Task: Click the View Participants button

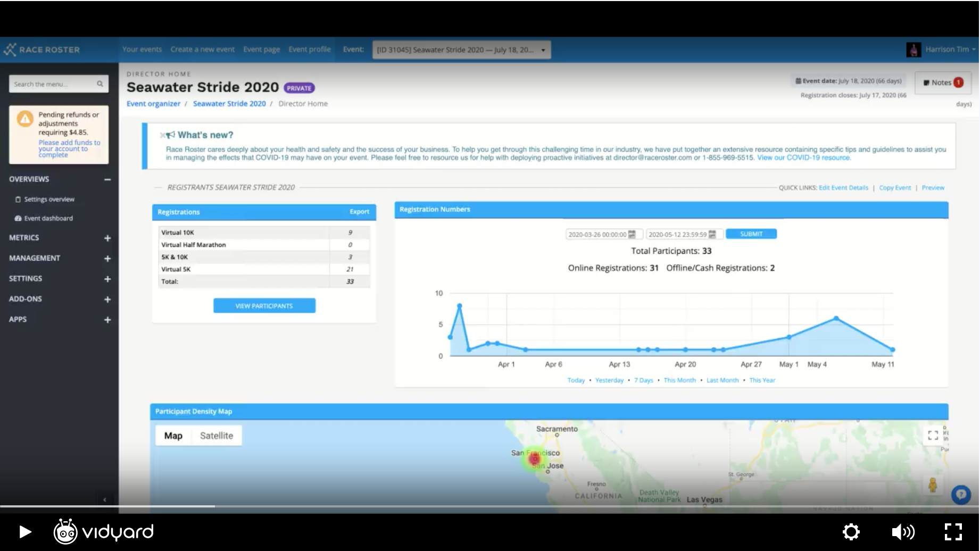Action: tap(264, 306)
